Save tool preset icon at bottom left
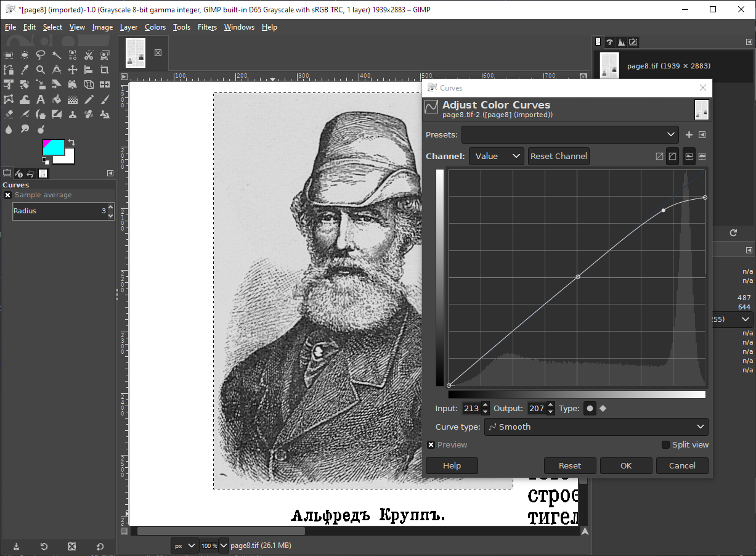Image resolution: width=756 pixels, height=556 pixels. (16, 546)
